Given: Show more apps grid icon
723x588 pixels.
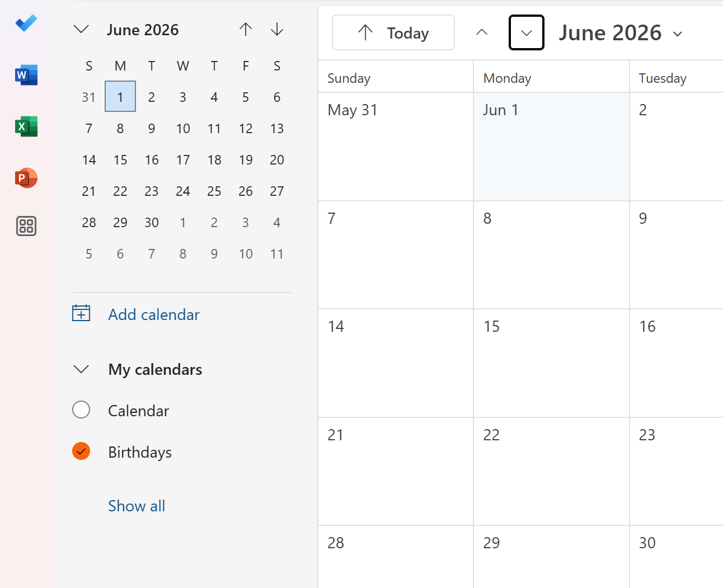Looking at the screenshot, I should click(x=26, y=226).
